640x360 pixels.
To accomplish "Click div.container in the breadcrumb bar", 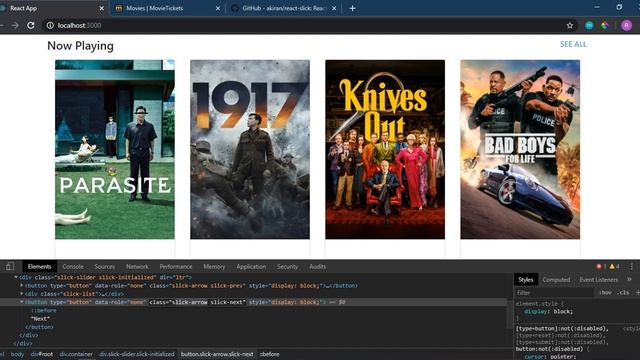I will click(x=76, y=354).
